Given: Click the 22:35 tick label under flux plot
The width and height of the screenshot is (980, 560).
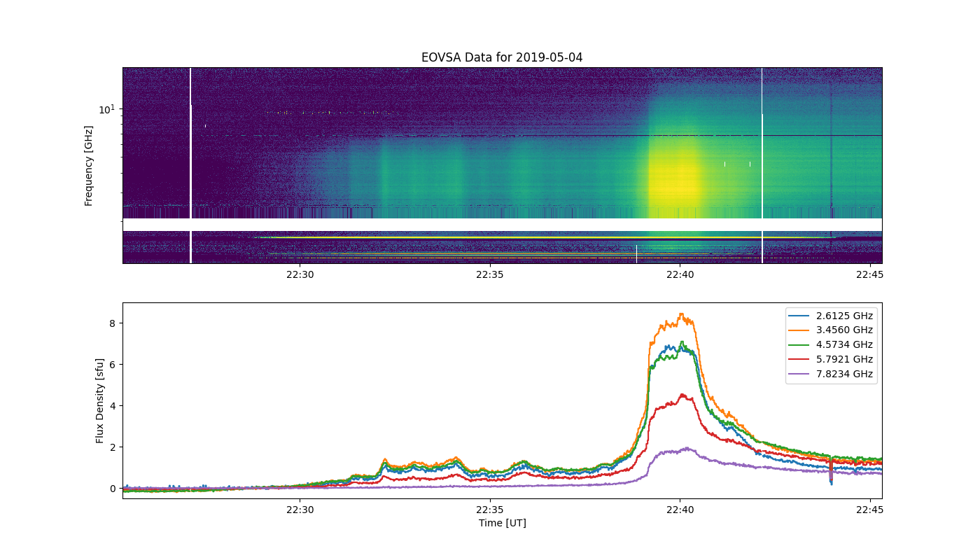Looking at the screenshot, I should point(489,510).
